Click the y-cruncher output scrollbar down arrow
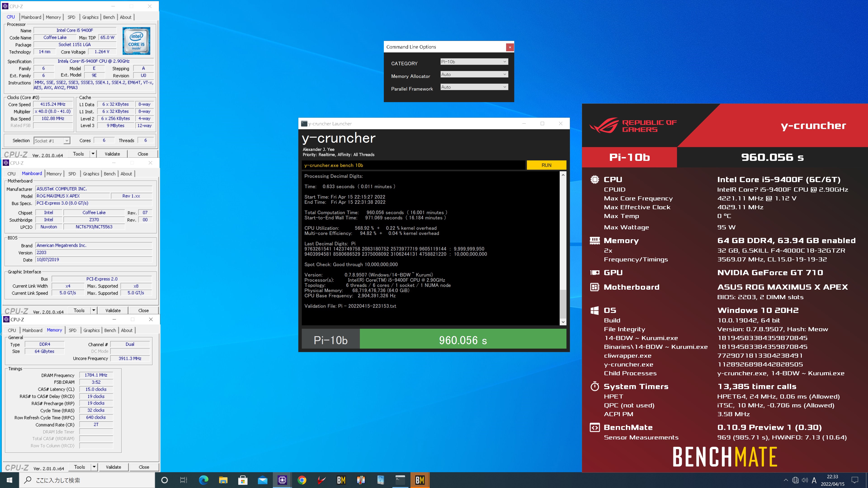Screen dimensions: 868x488 [x=563, y=322]
